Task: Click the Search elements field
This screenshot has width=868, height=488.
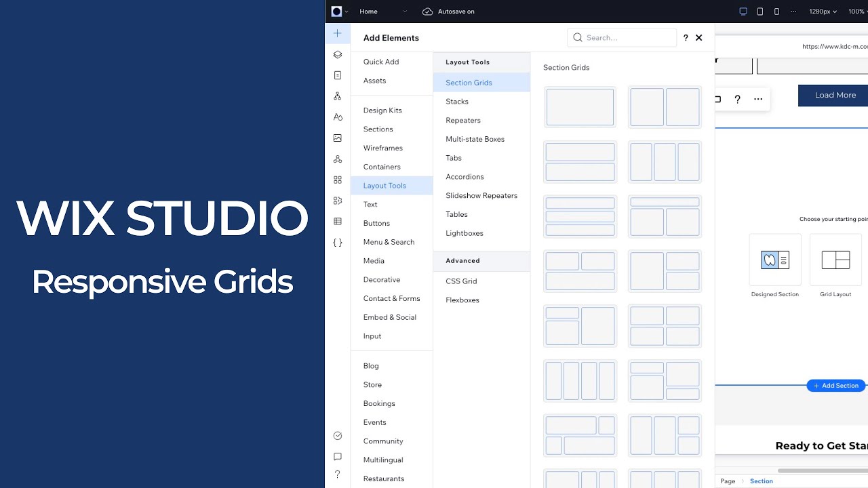Action: click(x=622, y=38)
